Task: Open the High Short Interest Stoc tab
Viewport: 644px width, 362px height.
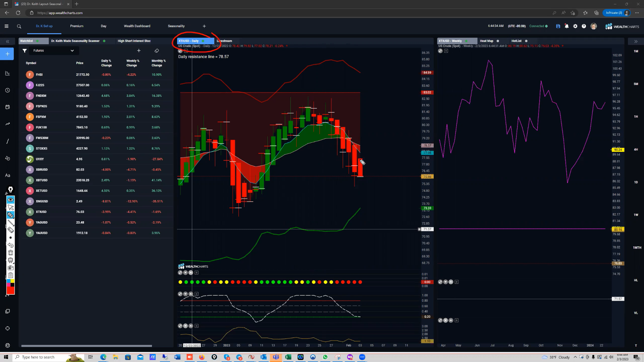Action: [134, 41]
